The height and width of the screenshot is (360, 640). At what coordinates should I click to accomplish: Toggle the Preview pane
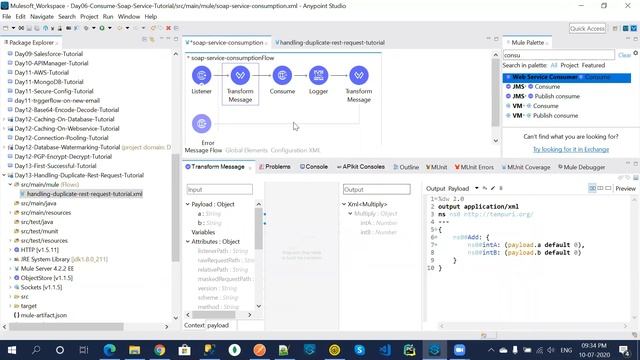tap(625, 189)
